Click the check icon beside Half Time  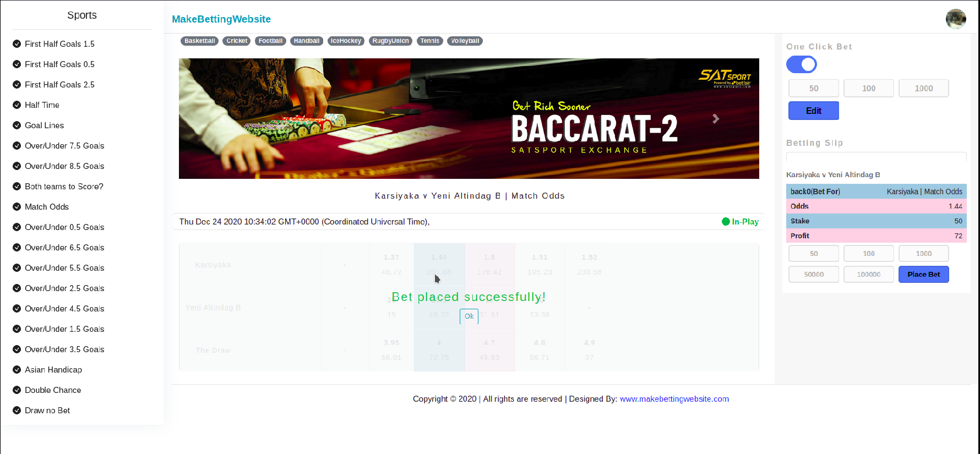pyautogui.click(x=17, y=105)
